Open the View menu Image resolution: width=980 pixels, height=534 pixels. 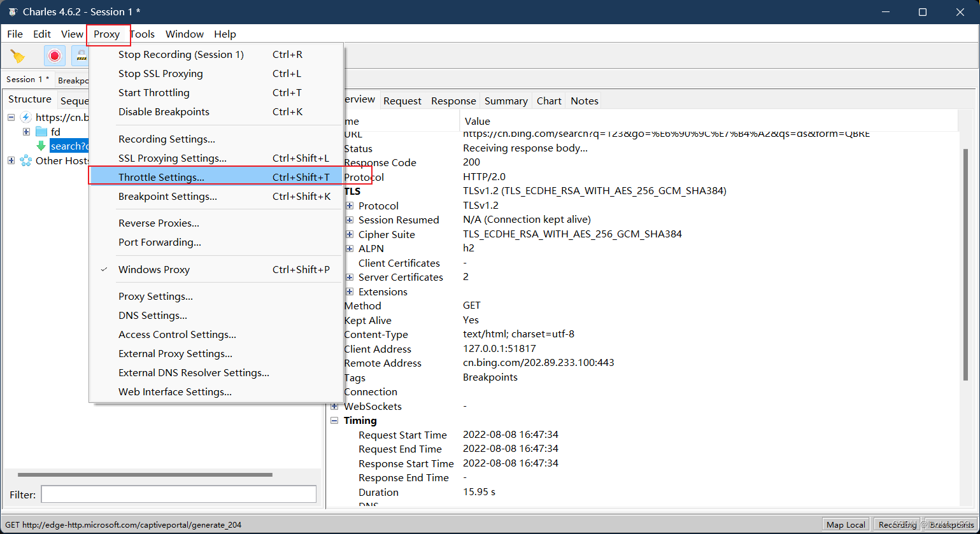pos(72,34)
